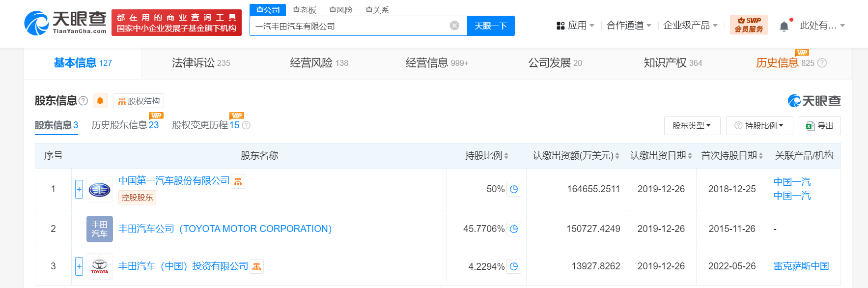This screenshot has height=288, width=868.
Task: Click equity structure icon next to 中国第一汽车股份有限公司
Action: [x=238, y=182]
